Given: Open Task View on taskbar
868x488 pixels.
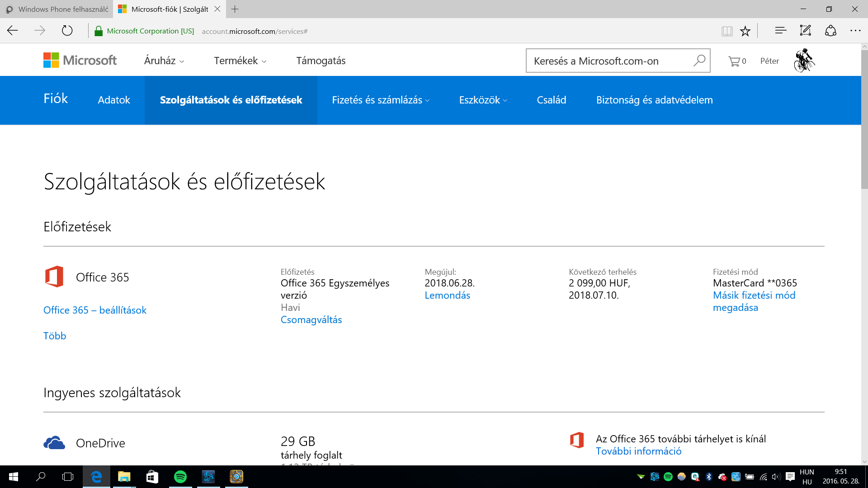Looking at the screenshot, I should point(68,477).
